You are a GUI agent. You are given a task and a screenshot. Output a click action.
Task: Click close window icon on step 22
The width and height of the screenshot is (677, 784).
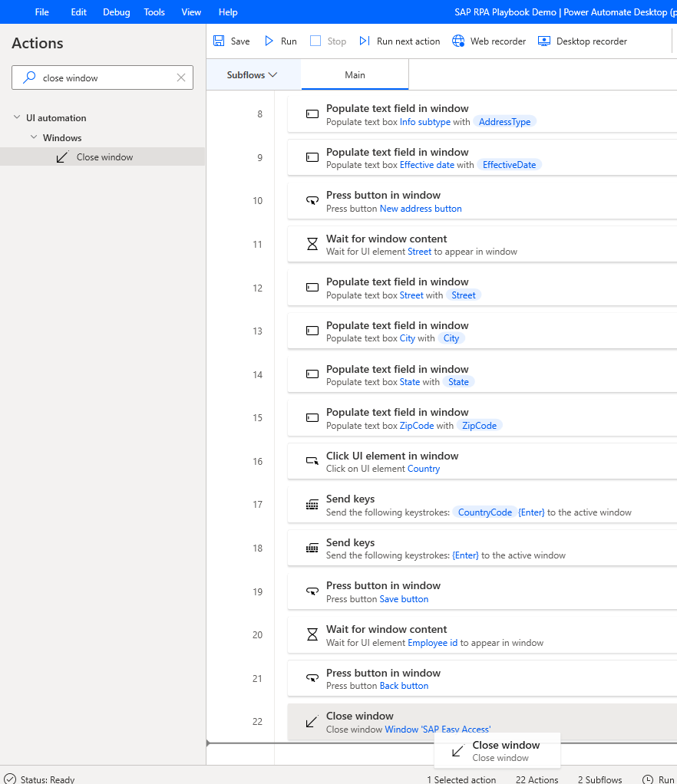click(x=312, y=722)
